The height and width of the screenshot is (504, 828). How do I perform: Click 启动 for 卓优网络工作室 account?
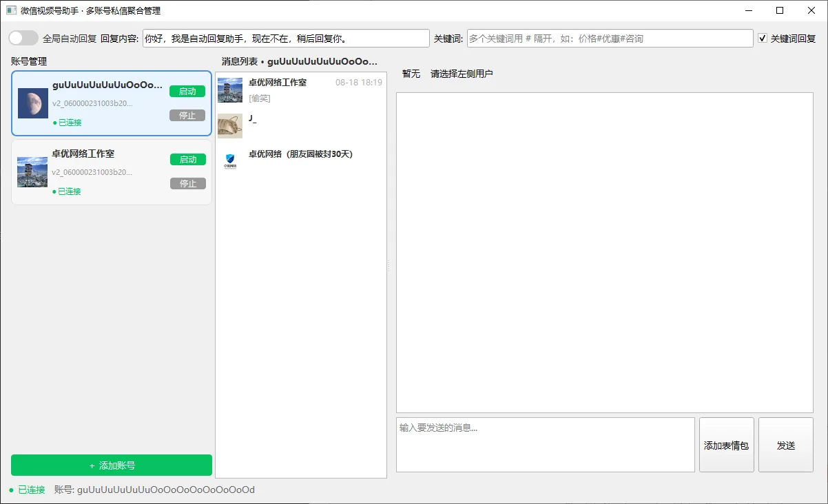tap(187, 159)
